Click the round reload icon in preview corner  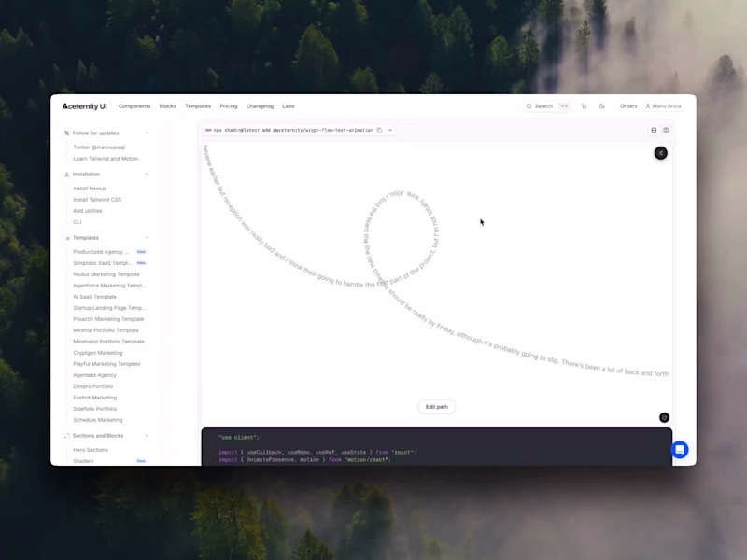click(664, 417)
